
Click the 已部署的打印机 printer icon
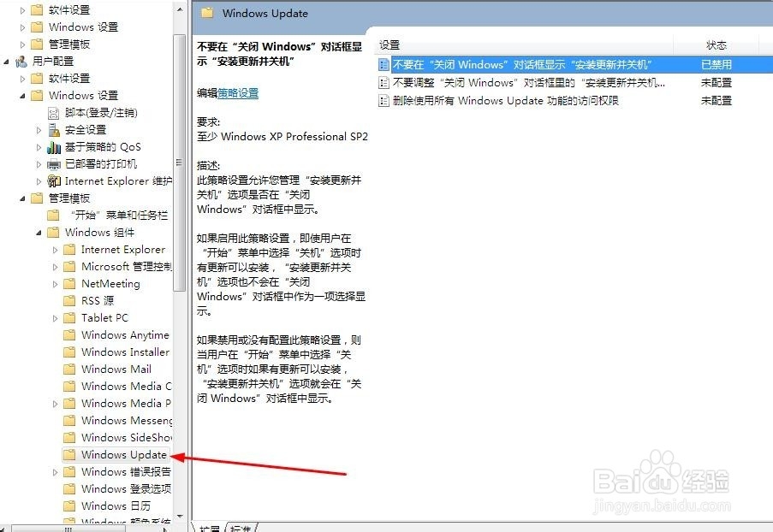54,164
